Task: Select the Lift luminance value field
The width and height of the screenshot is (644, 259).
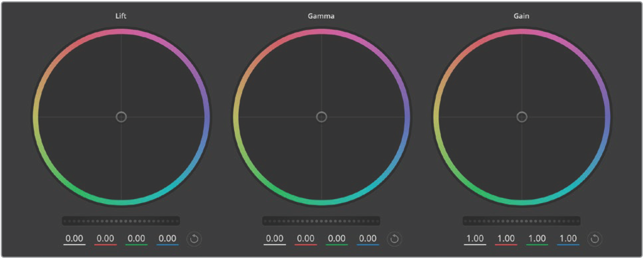Action: coord(74,239)
